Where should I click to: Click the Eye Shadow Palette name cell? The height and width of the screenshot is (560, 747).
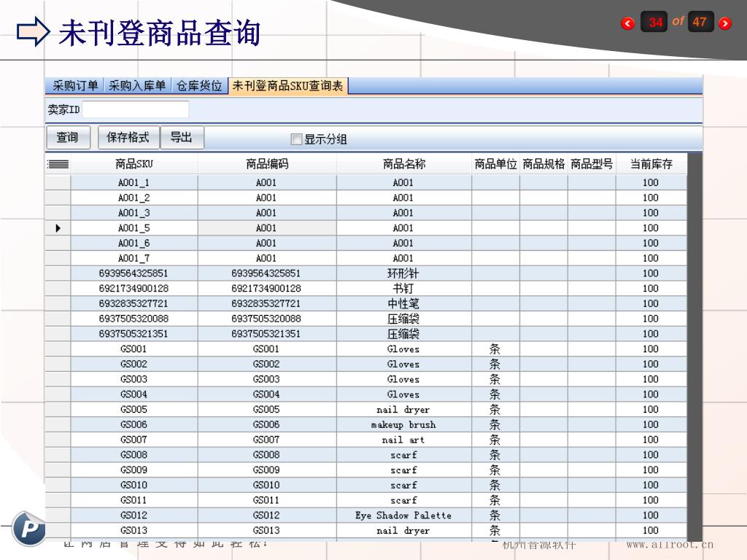(x=404, y=516)
